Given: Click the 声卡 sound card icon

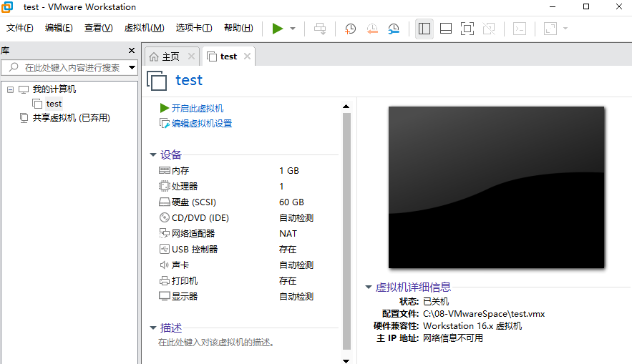Looking at the screenshot, I should 164,265.
